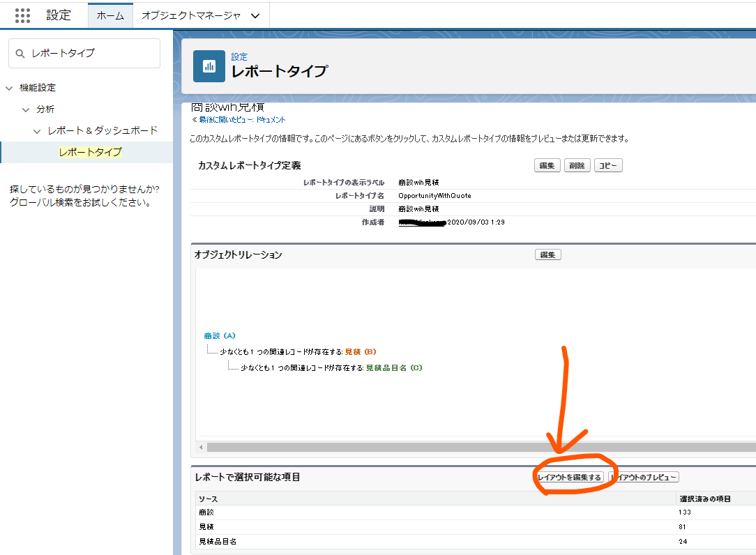
Task: Click the レイアウトを編集する button
Action: (x=570, y=478)
